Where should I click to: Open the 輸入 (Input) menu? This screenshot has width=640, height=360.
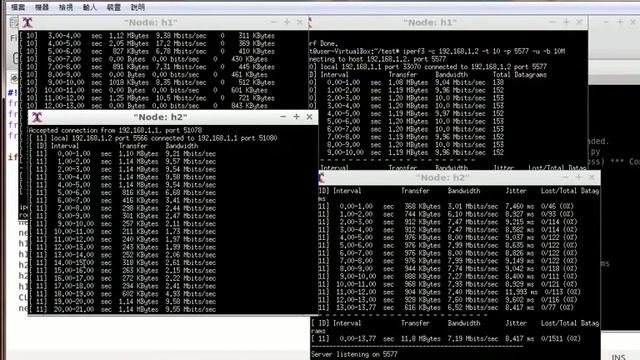90,7
